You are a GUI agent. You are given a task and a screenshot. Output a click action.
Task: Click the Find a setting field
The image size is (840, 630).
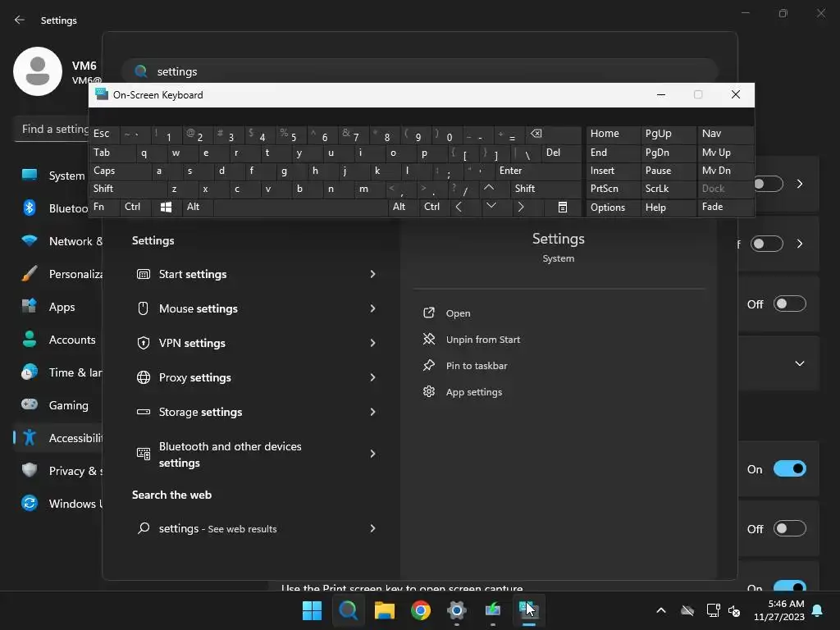[52, 129]
